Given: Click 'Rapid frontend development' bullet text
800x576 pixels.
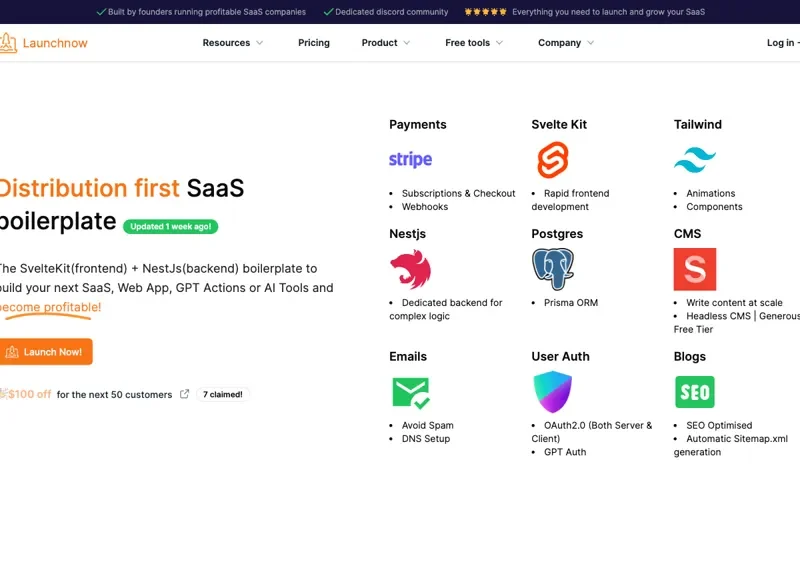Looking at the screenshot, I should click(x=570, y=200).
